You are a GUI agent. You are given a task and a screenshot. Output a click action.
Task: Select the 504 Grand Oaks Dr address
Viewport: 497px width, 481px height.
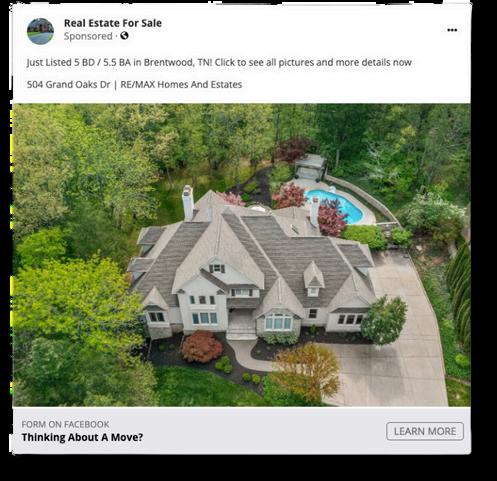click(x=68, y=85)
